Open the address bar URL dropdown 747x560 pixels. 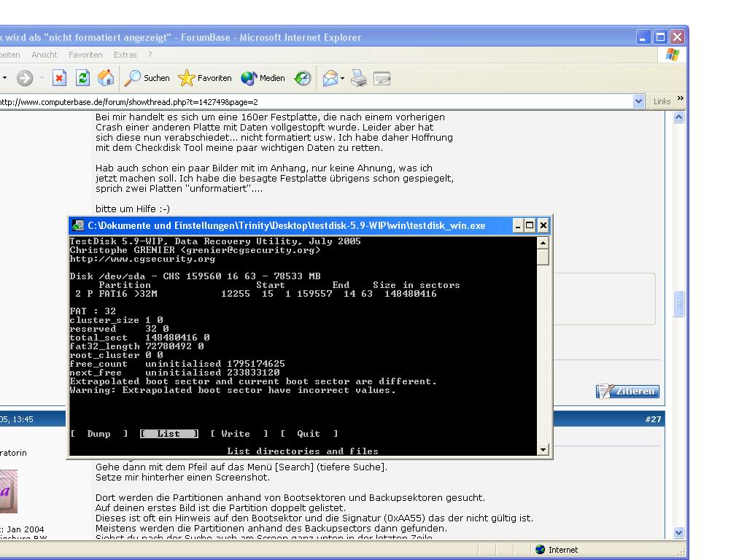pos(638,101)
